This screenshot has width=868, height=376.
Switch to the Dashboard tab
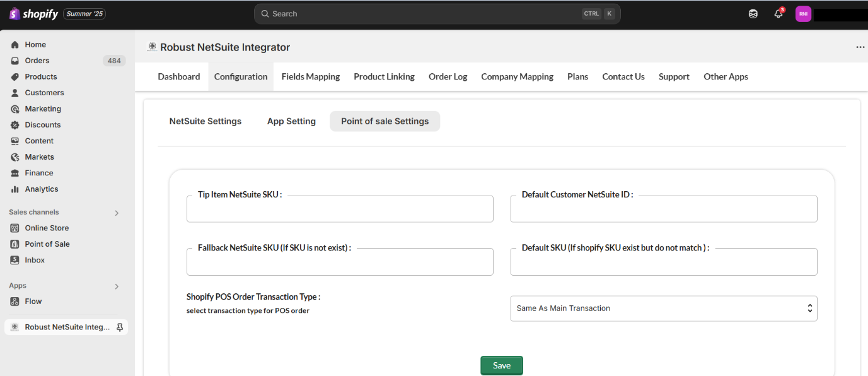tap(179, 77)
